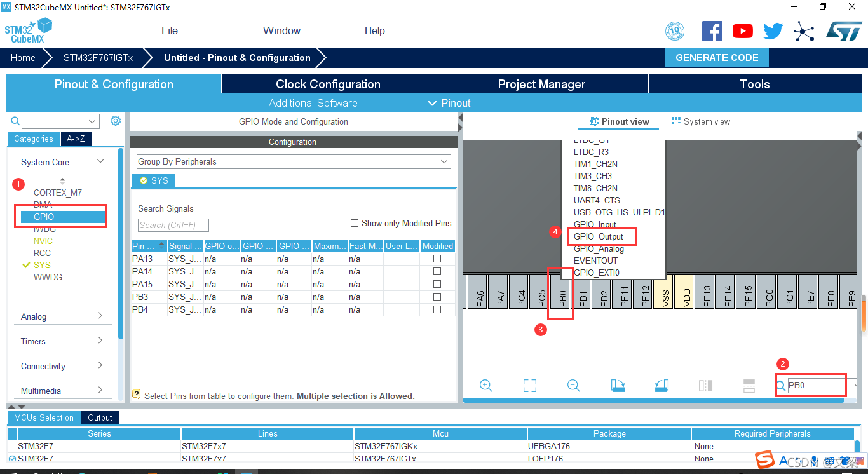Select GPIO_Output from pin menu
The height and width of the screenshot is (474, 868).
[599, 236]
